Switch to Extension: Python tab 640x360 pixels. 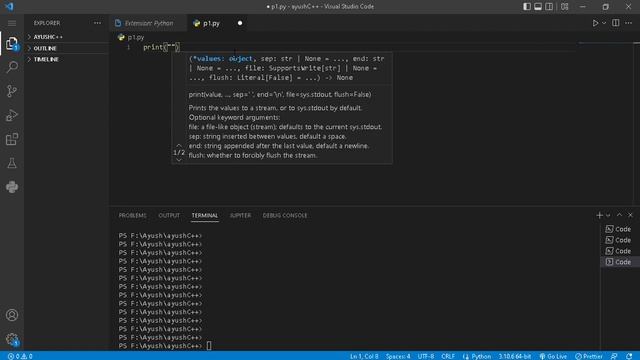pyautogui.click(x=148, y=23)
